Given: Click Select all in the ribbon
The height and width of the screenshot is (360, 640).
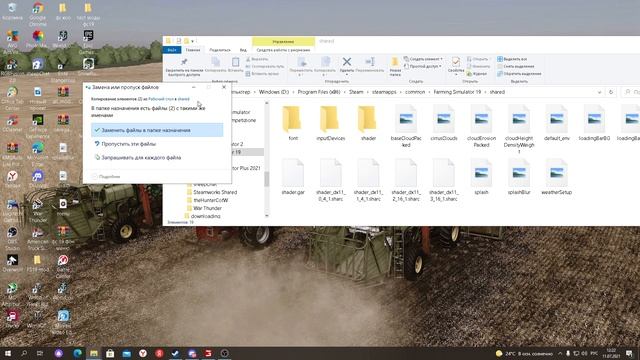Looking at the screenshot, I should (x=512, y=59).
